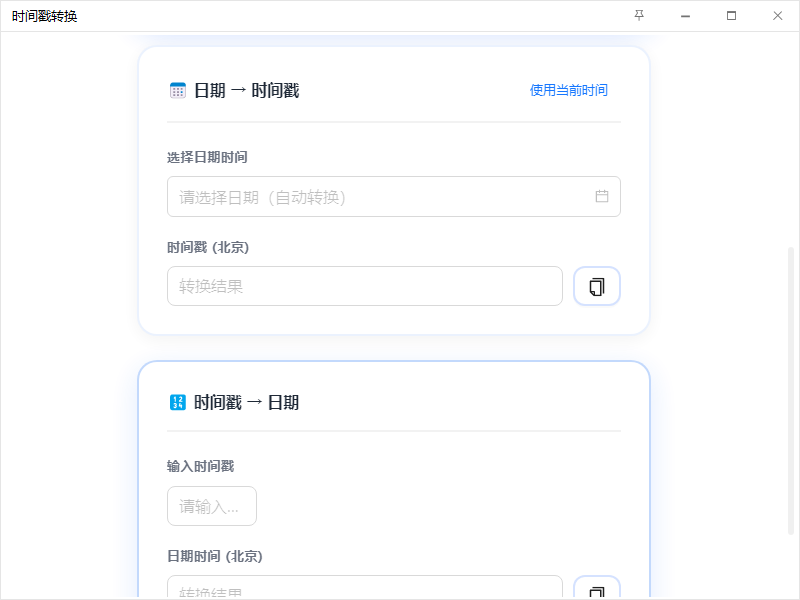
Task: Click the 输入时间戳 label
Action: [201, 466]
